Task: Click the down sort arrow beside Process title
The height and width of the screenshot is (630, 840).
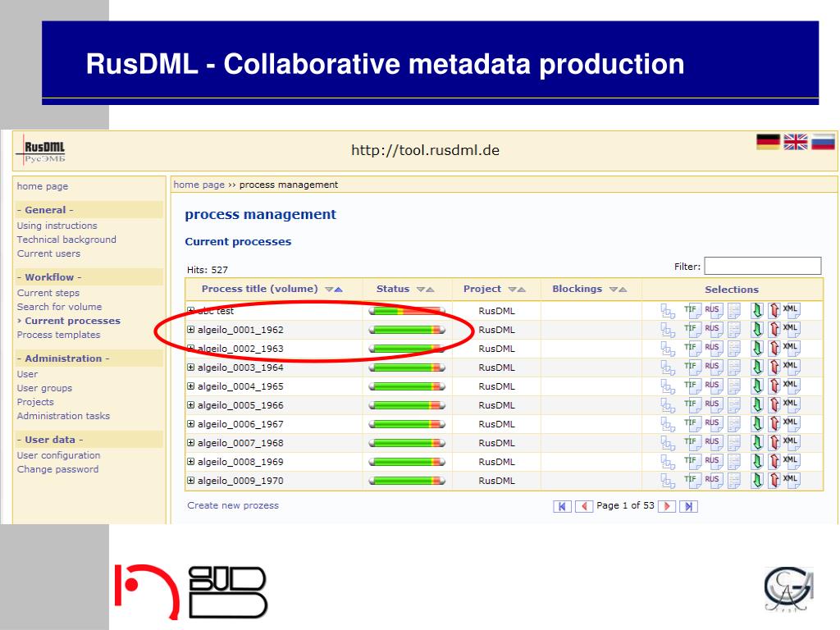Action: 329,290
